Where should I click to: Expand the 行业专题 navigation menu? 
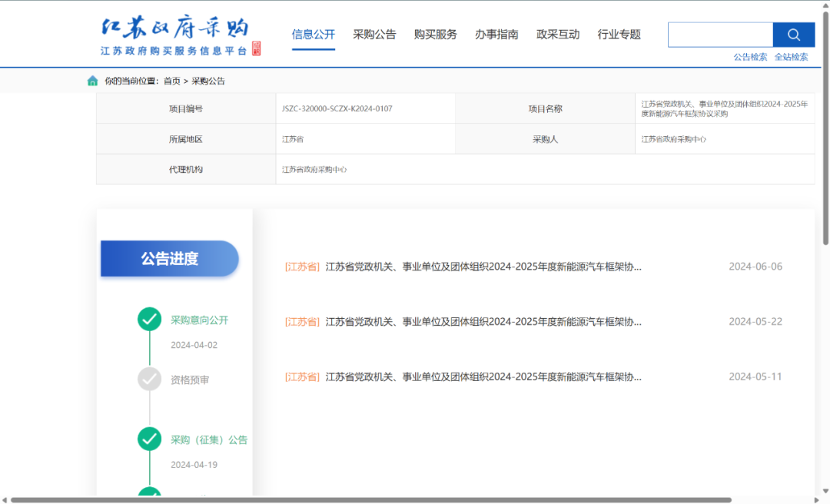pyautogui.click(x=619, y=34)
